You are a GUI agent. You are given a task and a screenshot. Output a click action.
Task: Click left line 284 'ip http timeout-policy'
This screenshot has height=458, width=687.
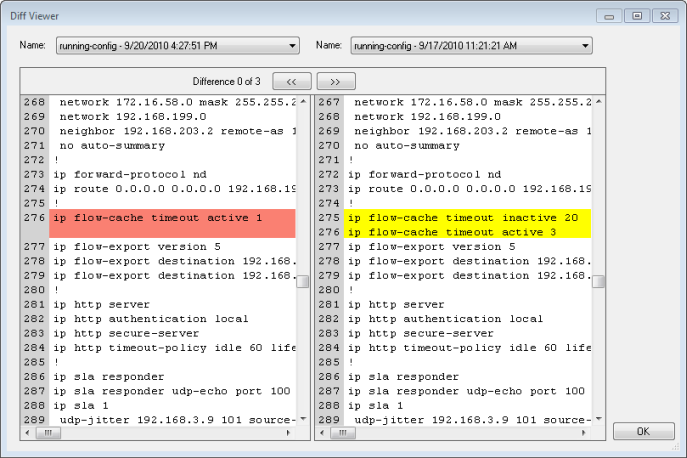174,348
